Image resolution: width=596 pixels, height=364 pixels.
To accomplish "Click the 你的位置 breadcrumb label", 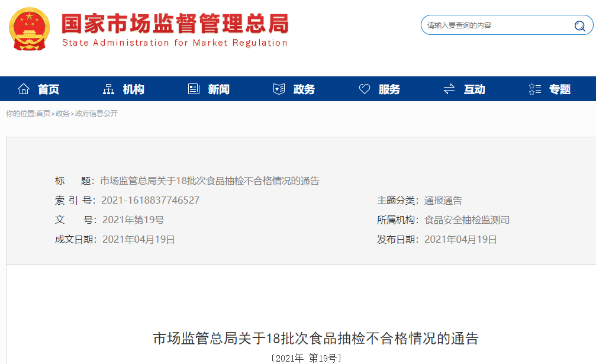I will 21,113.
